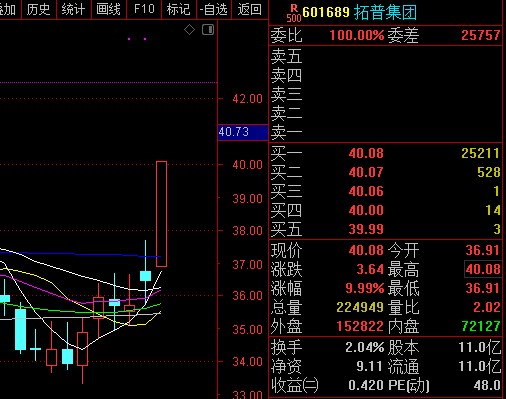The image size is (506, 399).
Task: Click the 返回 button
Action: coord(249,9)
